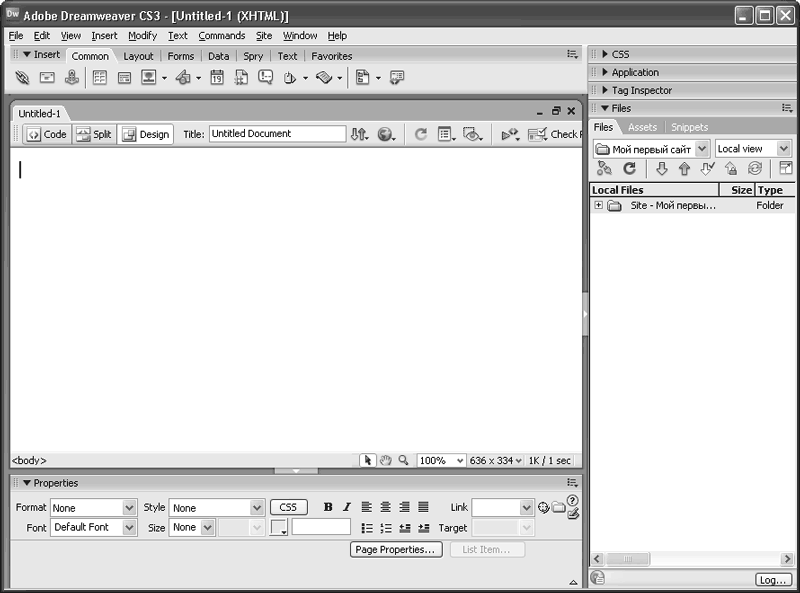Click the Page Properties button

[x=396, y=549]
